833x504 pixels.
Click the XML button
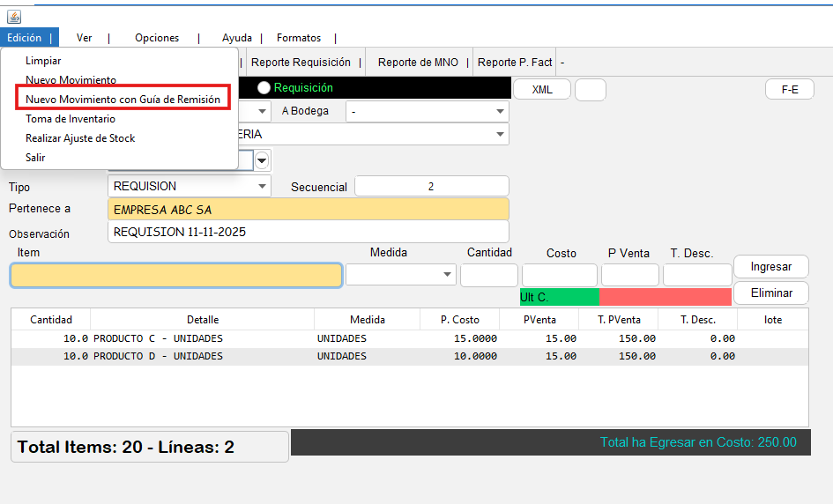point(542,90)
